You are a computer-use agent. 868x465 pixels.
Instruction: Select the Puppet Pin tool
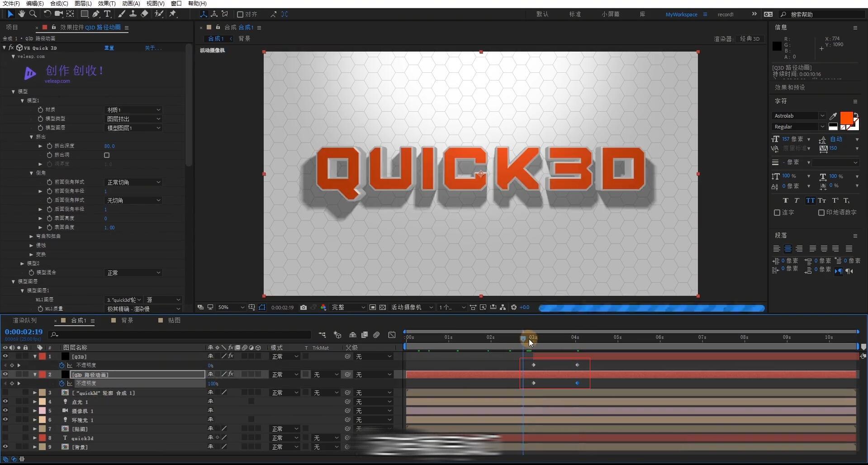click(x=172, y=14)
